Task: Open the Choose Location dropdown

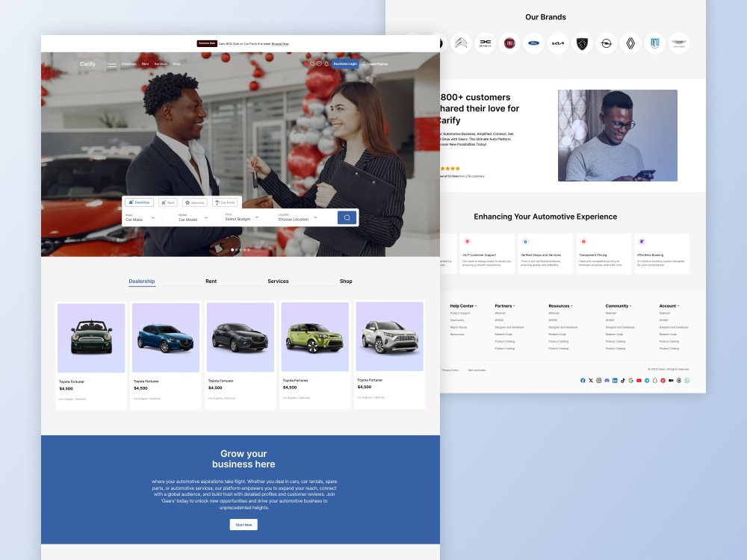Action: coord(298,217)
